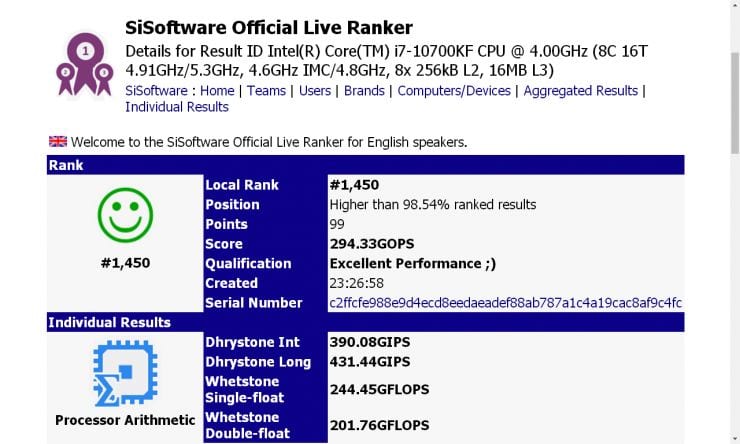Click the Individual Results section header bar
Image resolution: width=740 pixels, height=444 pixels.
365,322
